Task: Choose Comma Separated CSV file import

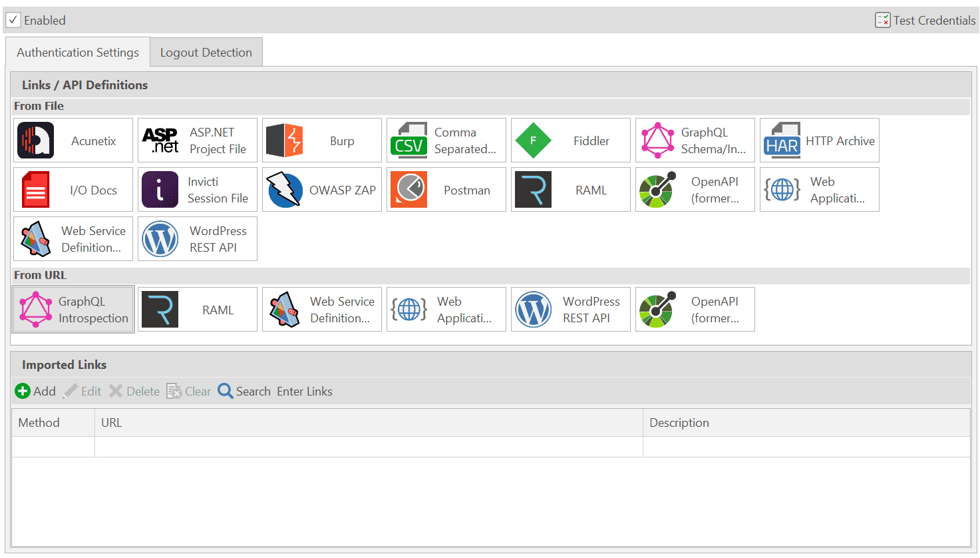Action: coord(446,140)
